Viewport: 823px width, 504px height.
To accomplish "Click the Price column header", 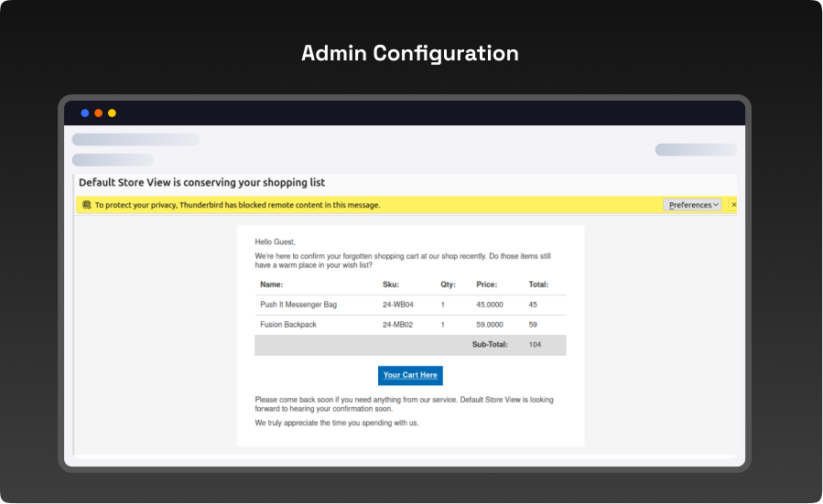I will (486, 284).
